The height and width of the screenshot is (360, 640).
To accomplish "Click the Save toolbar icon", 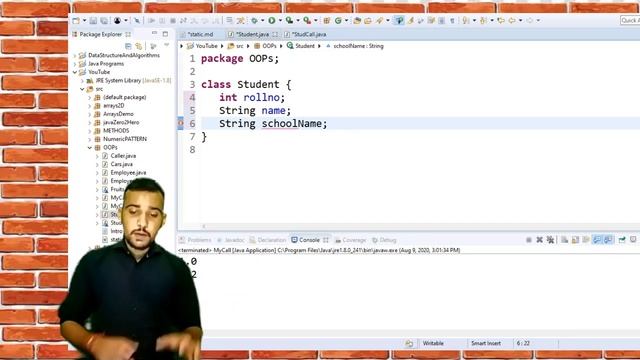I will (x=93, y=20).
